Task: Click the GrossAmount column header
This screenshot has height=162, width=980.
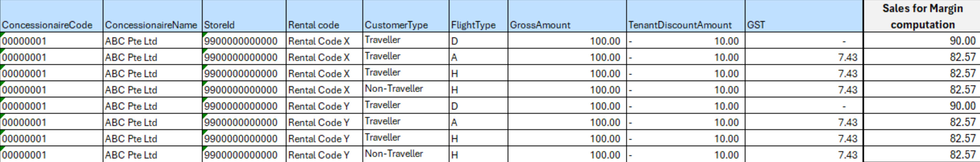Action: pos(540,25)
